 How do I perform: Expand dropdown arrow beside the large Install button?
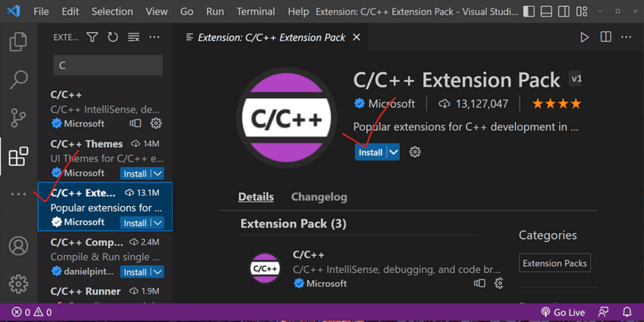coord(394,152)
